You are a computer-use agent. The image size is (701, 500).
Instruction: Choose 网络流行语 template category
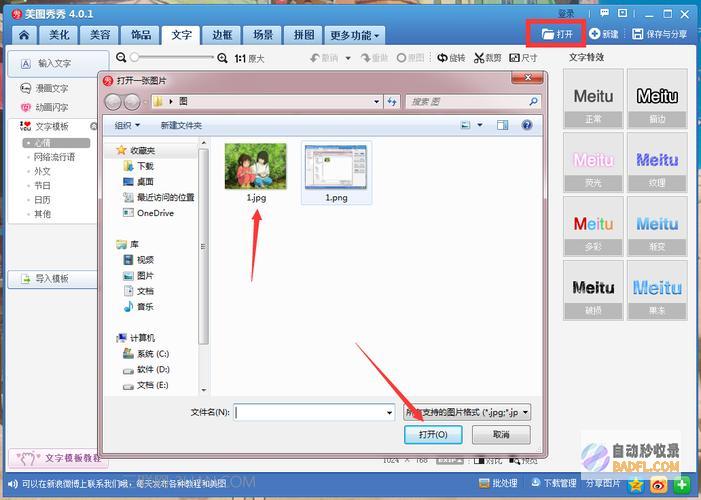(54, 157)
